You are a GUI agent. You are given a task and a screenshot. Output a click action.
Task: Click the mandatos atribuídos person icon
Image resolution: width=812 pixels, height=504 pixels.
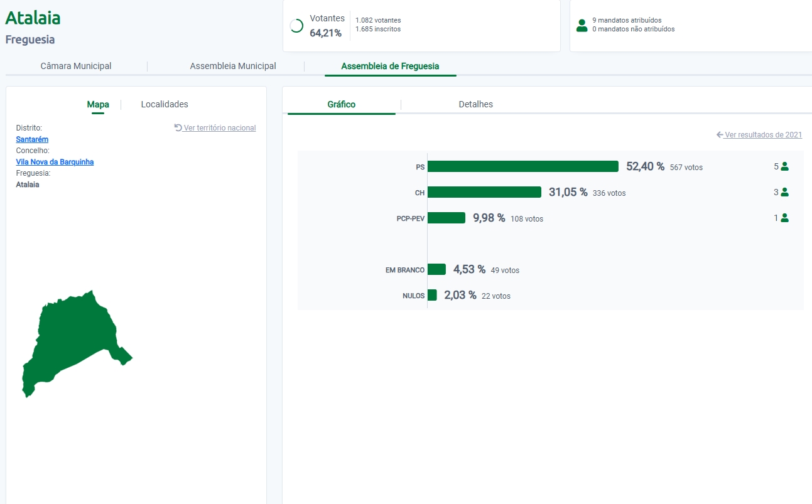pyautogui.click(x=582, y=25)
